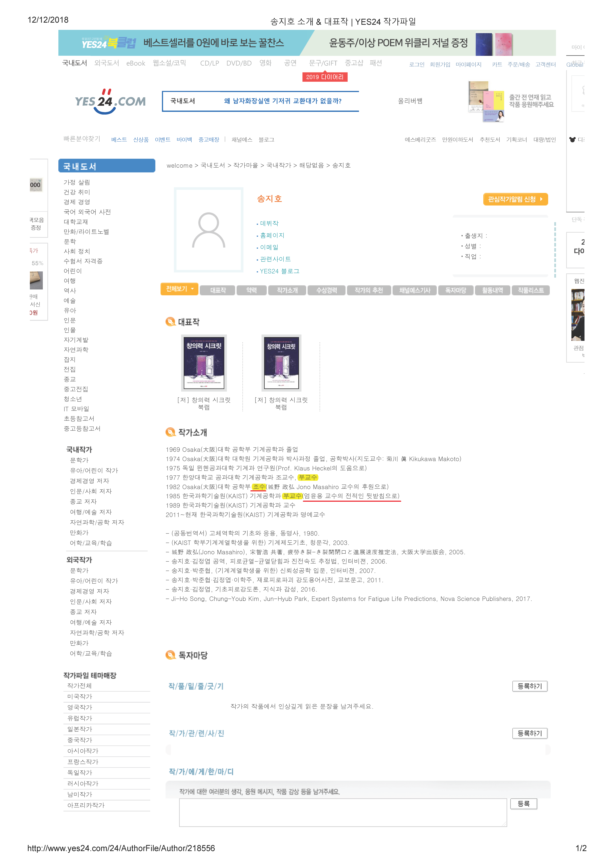Select 국내도서 in top menu

click(x=75, y=63)
